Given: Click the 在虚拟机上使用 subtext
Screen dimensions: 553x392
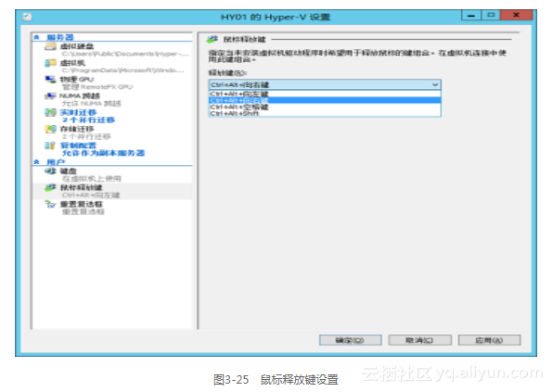Looking at the screenshot, I should (x=91, y=179).
